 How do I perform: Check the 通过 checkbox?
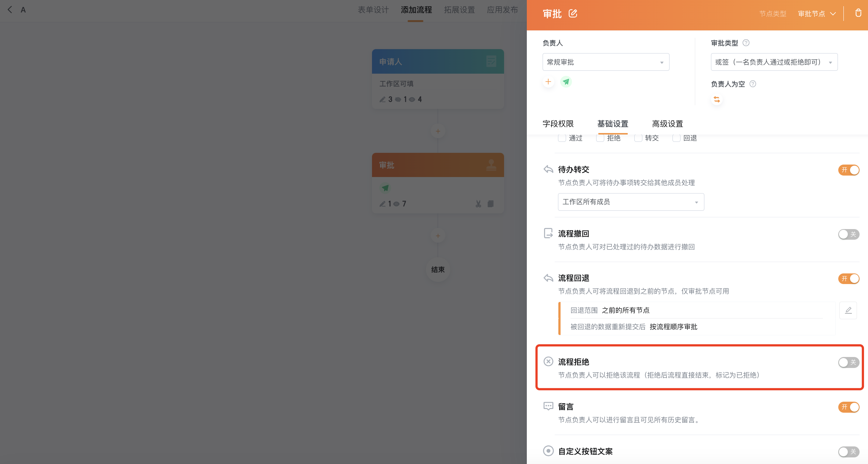tap(562, 138)
